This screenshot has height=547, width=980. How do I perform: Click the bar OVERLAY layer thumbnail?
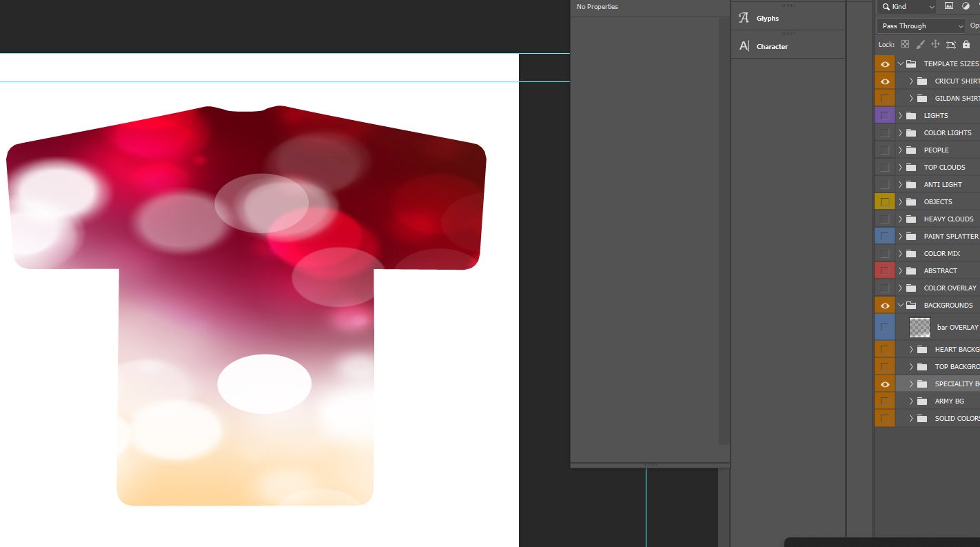919,327
